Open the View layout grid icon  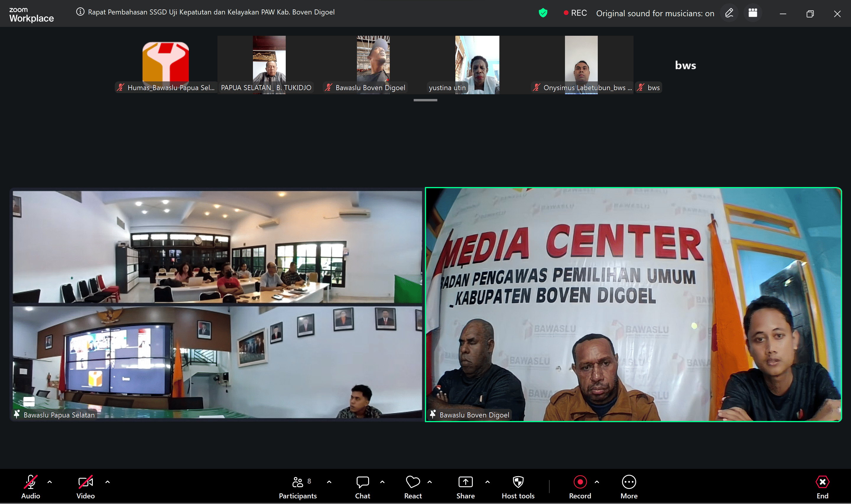[753, 13]
